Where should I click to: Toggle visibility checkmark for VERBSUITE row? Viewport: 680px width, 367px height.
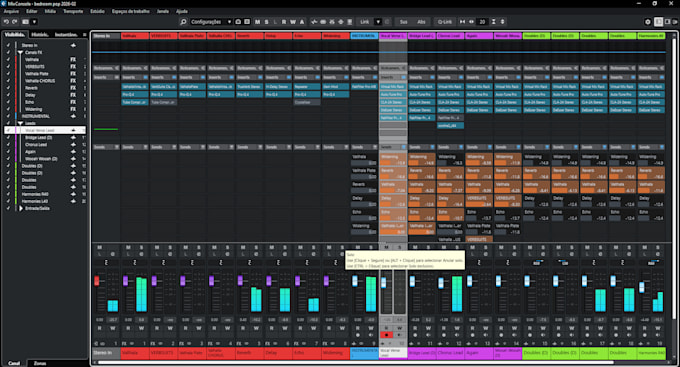click(8, 67)
